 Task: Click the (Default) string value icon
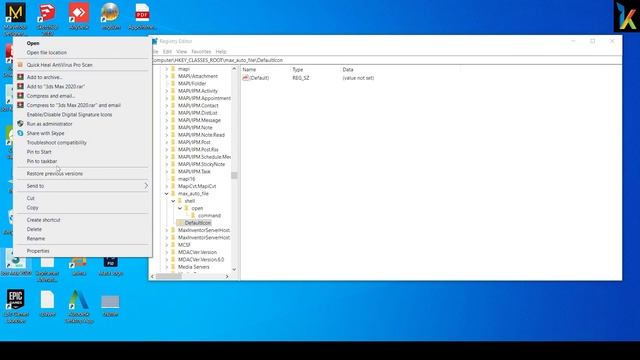pos(245,78)
